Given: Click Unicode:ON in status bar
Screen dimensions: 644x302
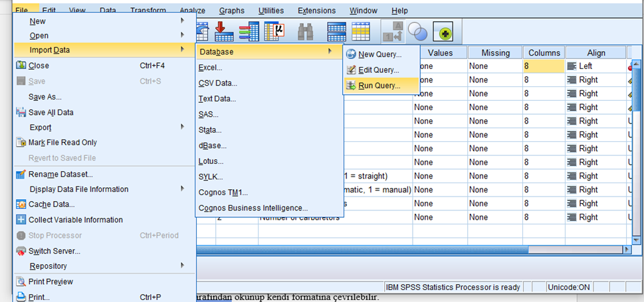Looking at the screenshot, I should 568,287.
